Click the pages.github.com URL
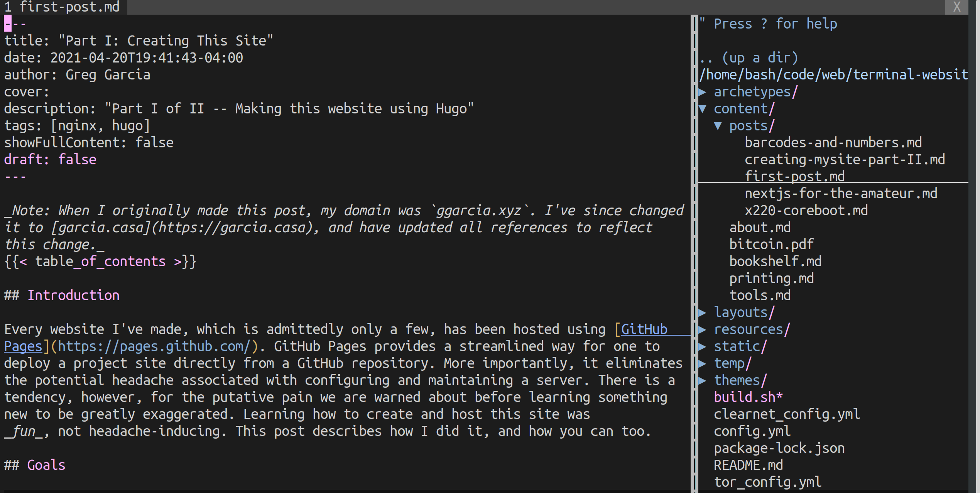The height and width of the screenshot is (493, 980). [154, 346]
